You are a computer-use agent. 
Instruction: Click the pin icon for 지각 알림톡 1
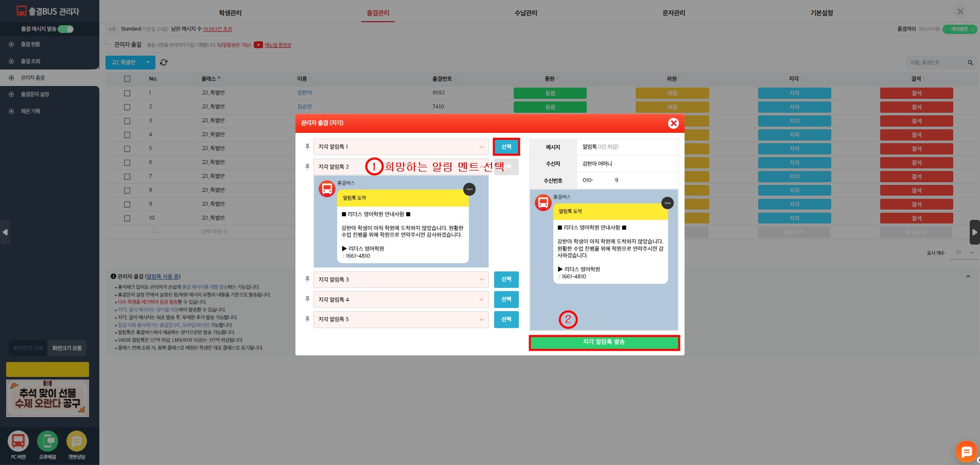(307, 147)
